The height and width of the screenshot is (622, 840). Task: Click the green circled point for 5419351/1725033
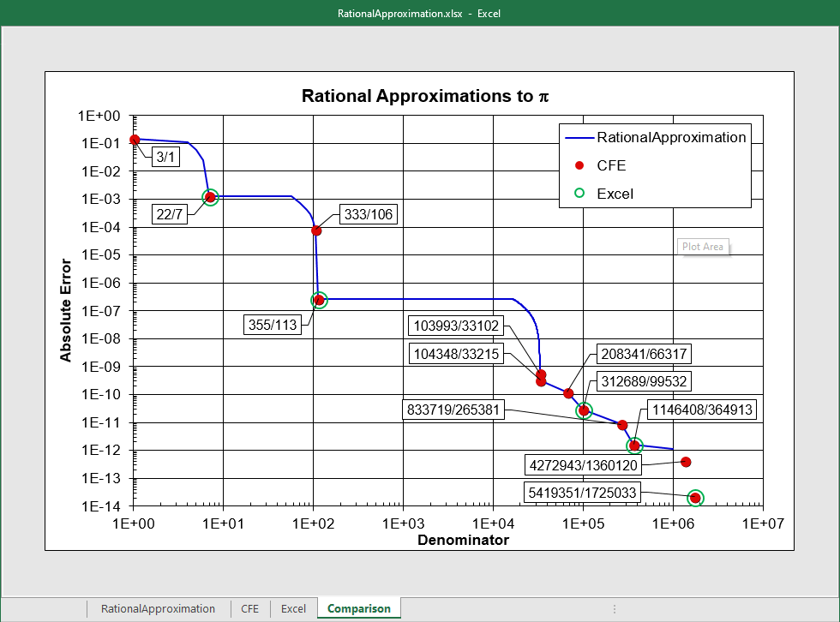(x=694, y=497)
